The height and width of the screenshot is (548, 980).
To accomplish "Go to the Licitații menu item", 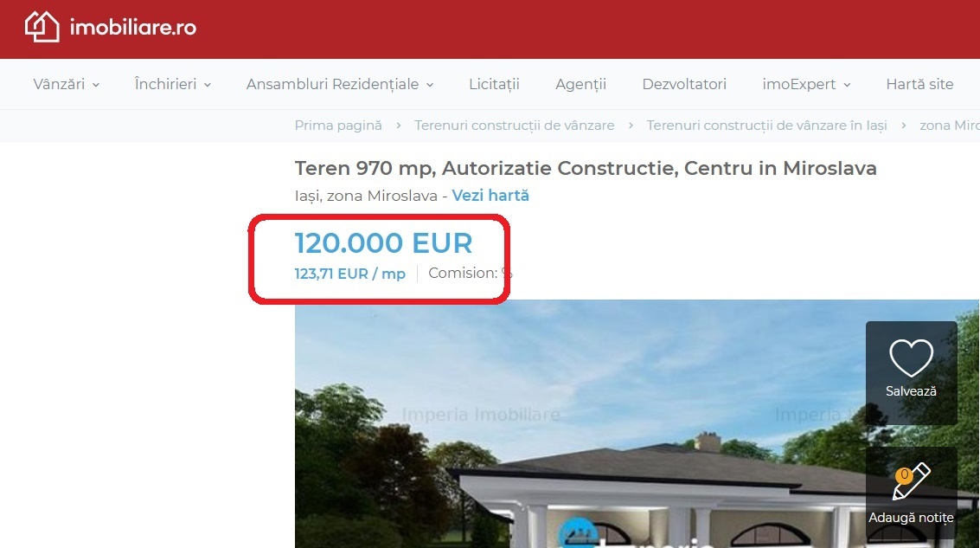I will (x=495, y=84).
